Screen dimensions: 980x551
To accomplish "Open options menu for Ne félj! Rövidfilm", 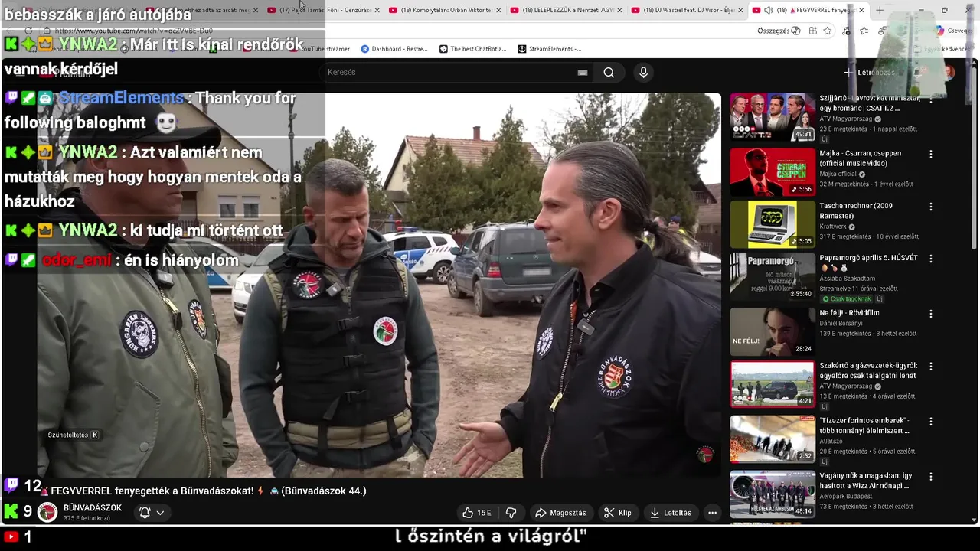I will click(x=931, y=314).
